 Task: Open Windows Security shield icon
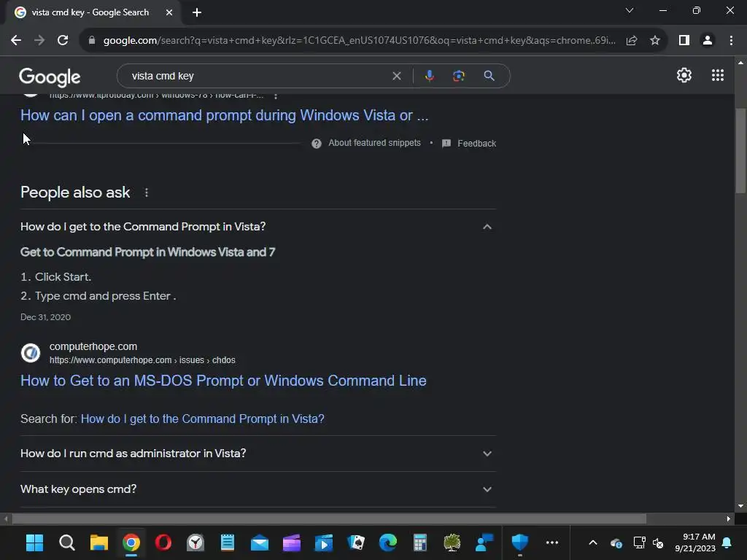click(519, 542)
